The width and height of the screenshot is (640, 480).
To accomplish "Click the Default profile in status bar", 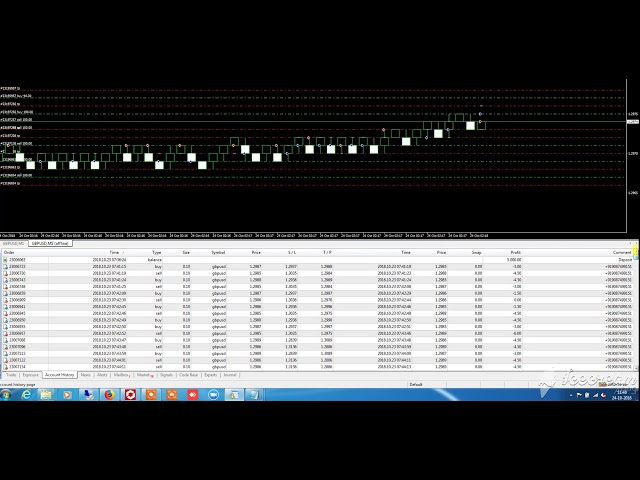I will 415,384.
